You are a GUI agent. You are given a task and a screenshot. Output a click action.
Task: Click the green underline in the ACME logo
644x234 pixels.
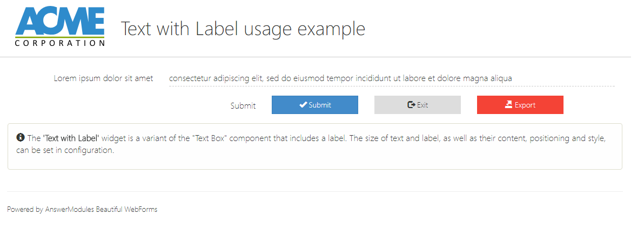pyautogui.click(x=60, y=37)
